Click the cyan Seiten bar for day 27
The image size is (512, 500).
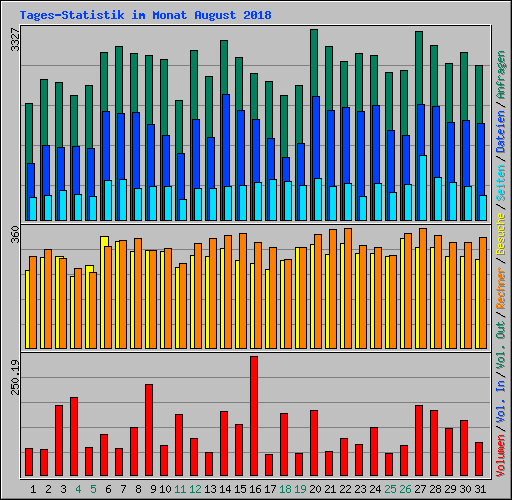point(423,188)
